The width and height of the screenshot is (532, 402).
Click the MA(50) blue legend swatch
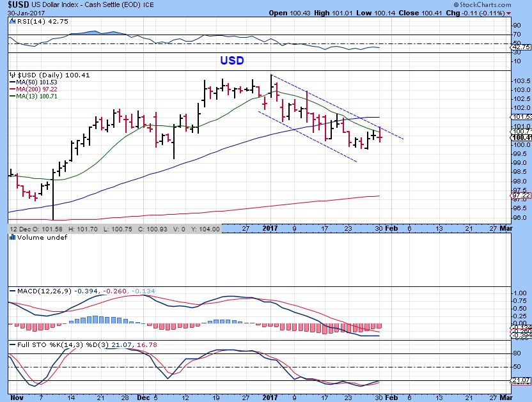click(x=12, y=82)
